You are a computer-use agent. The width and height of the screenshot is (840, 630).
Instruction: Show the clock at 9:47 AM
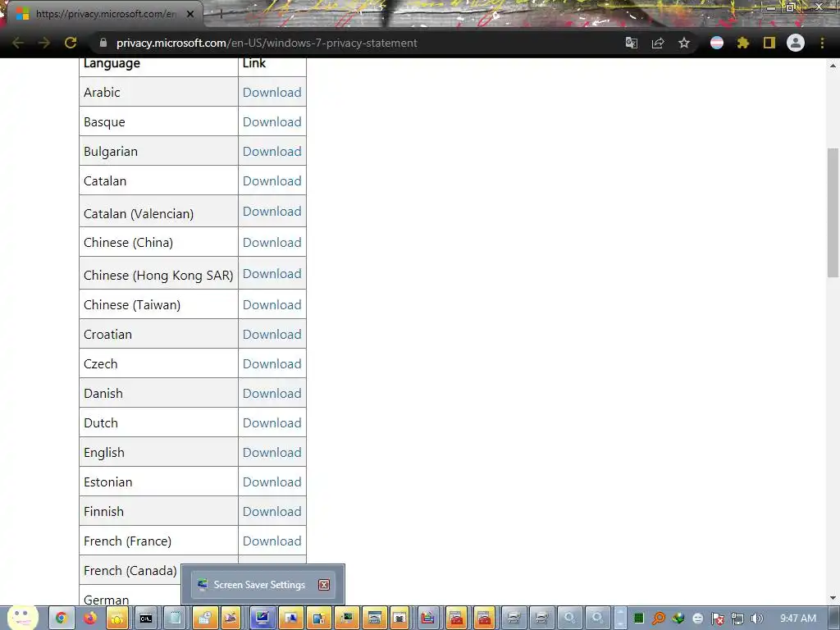coord(798,619)
